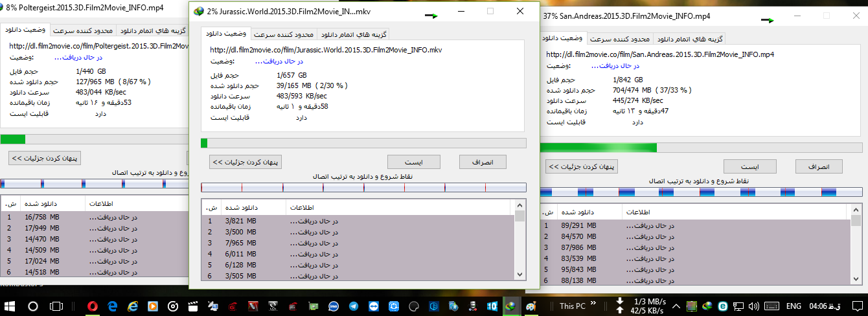
Task: Click انصراف (Cancel) in Jurassic World window
Action: (x=483, y=162)
